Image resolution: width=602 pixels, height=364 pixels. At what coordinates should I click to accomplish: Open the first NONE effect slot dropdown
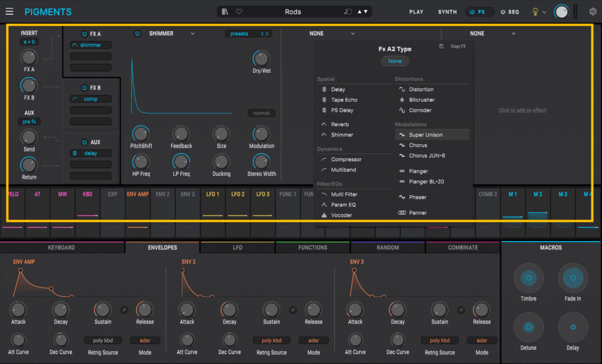[332, 34]
